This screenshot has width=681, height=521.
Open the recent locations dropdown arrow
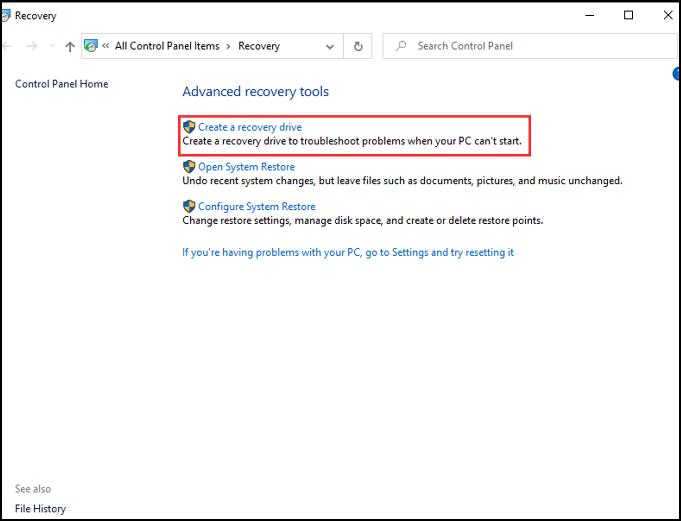52,46
